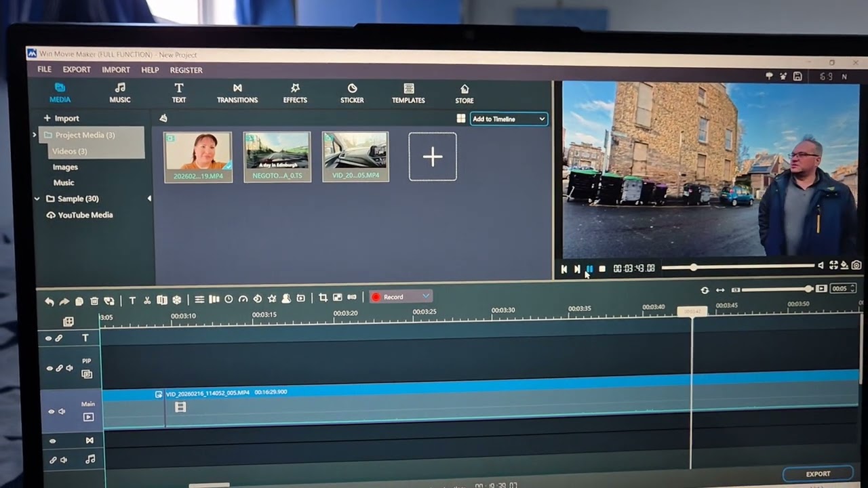Image resolution: width=868 pixels, height=488 pixels.
Task: Click the save disk icon at top right
Action: pyautogui.click(x=797, y=77)
